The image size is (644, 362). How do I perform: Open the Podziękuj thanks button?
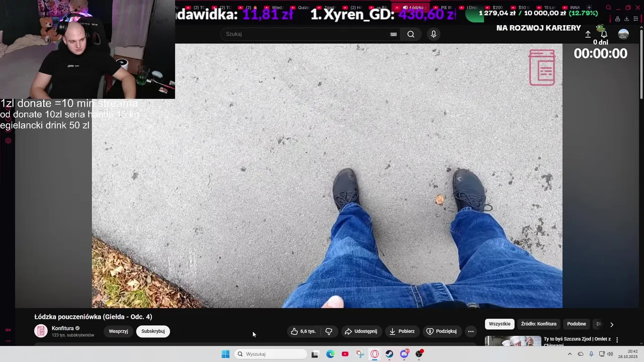(x=442, y=331)
